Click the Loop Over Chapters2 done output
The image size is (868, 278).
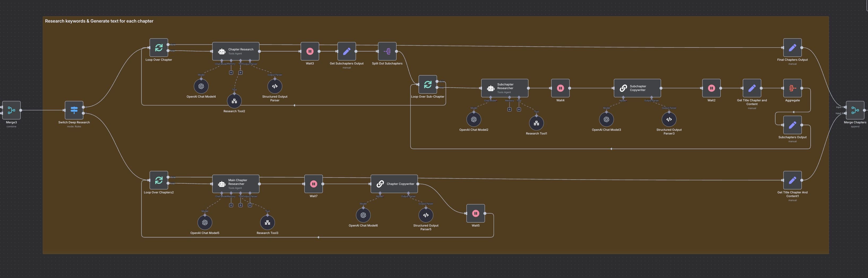(x=168, y=177)
